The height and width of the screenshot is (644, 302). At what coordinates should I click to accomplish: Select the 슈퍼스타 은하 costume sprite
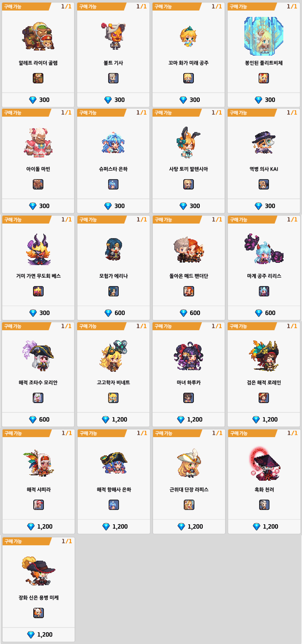pyautogui.click(x=113, y=143)
